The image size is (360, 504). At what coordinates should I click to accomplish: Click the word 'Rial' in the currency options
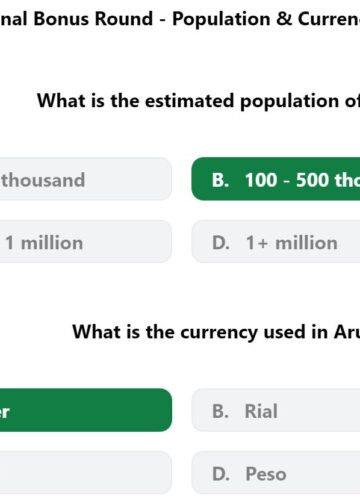click(261, 411)
